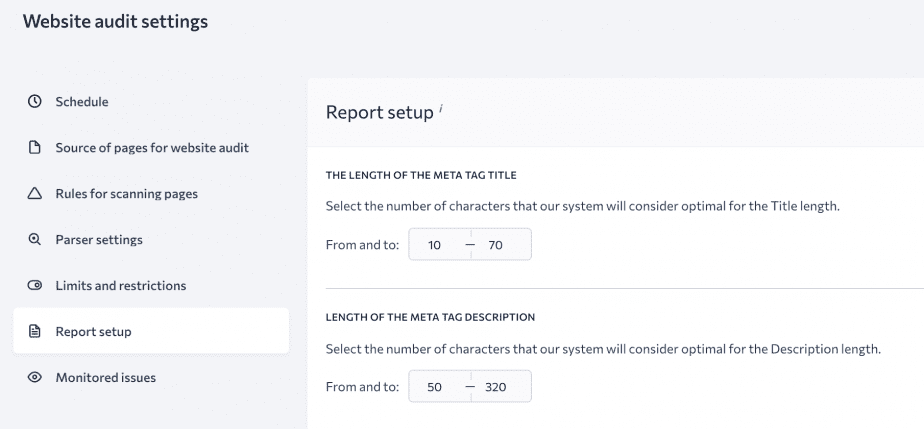Click the clock icon beside Schedule
The height and width of the screenshot is (429, 924).
click(34, 101)
